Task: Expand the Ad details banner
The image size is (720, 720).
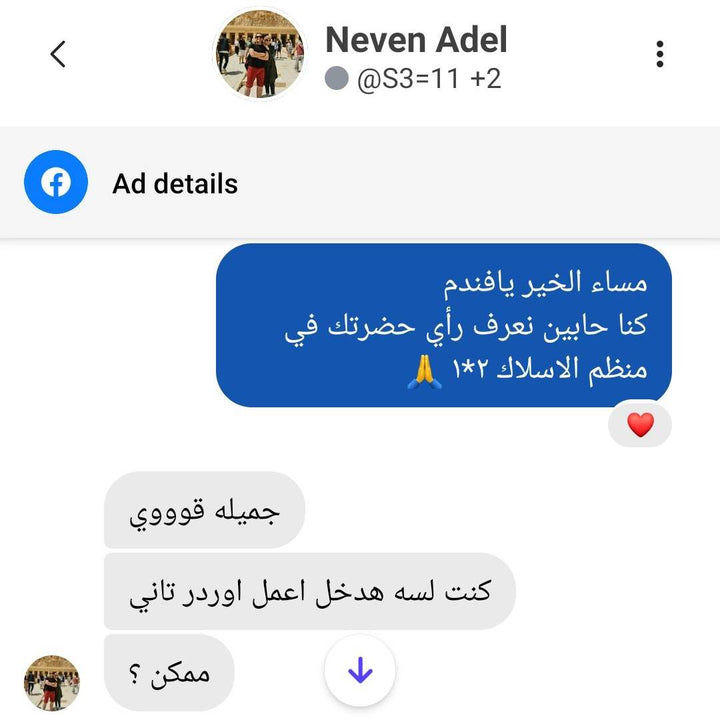Action: click(x=360, y=182)
